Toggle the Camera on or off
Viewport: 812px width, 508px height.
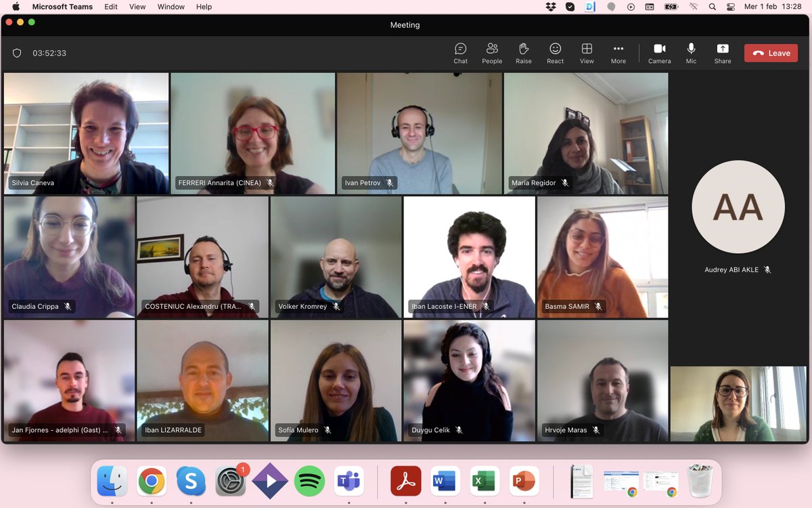[659, 53]
